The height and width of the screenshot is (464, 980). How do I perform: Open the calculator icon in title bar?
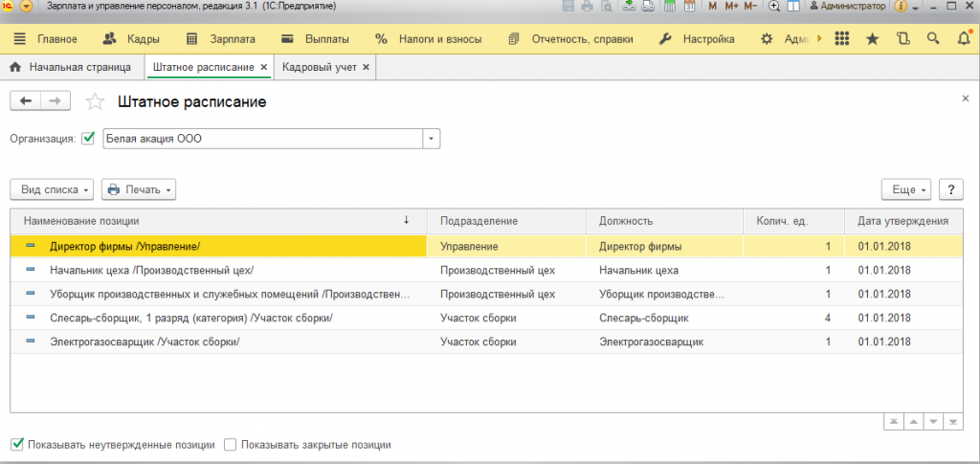pyautogui.click(x=670, y=7)
